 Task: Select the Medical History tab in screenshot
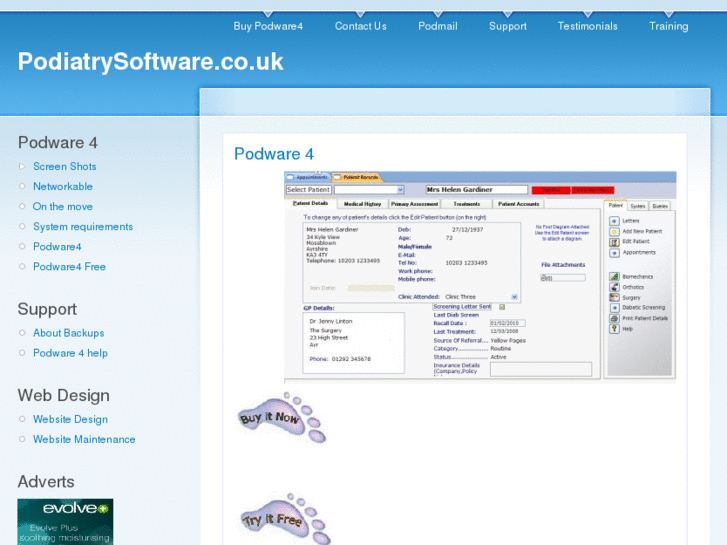point(363,204)
